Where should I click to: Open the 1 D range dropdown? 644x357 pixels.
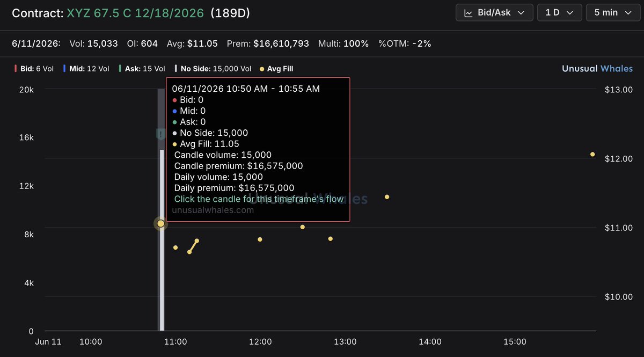pos(560,12)
